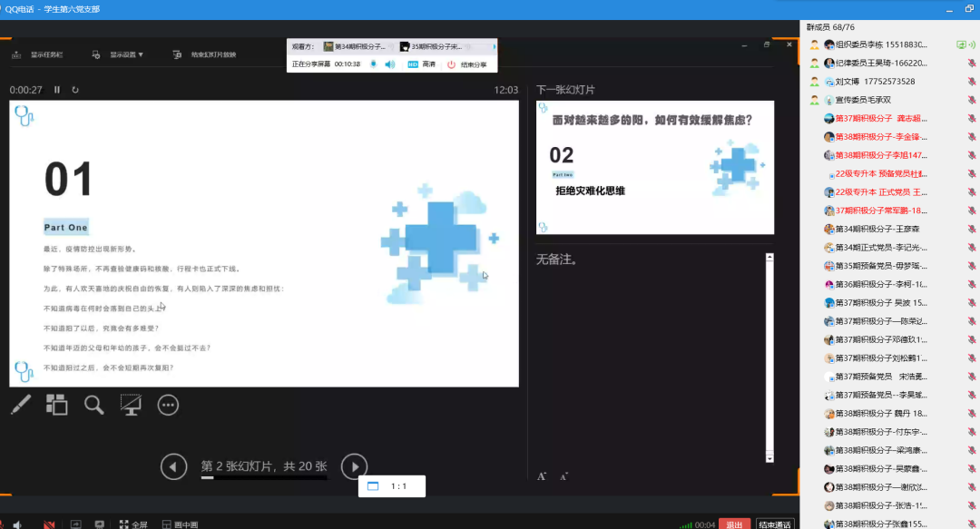Restart the presentation timer

point(75,90)
